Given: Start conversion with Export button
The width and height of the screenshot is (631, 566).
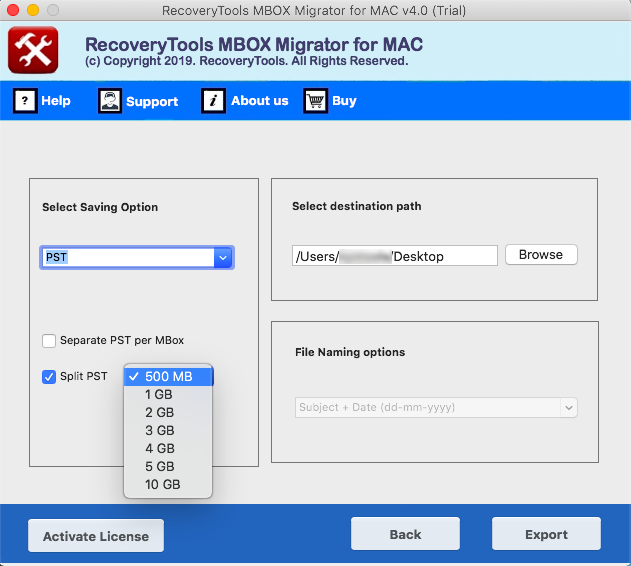Looking at the screenshot, I should point(546,534).
